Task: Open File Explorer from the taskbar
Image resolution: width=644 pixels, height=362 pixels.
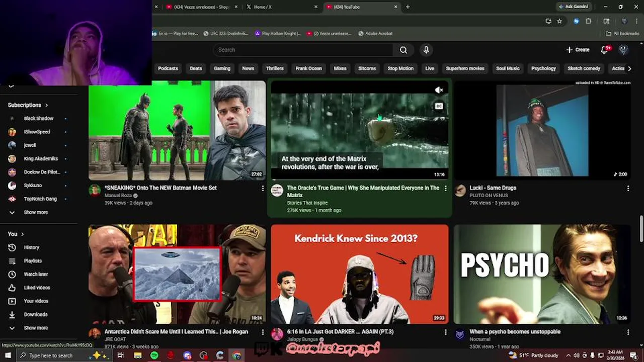Action: 137,355
